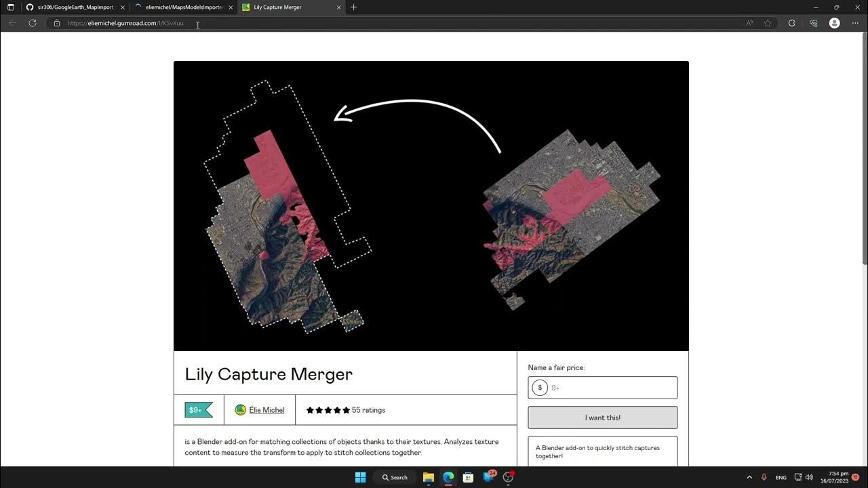Click 'Name a fair price:' label

(x=556, y=367)
